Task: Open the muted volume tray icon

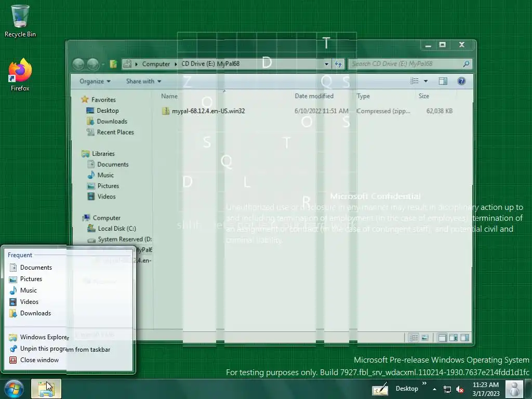Action: [460, 389]
